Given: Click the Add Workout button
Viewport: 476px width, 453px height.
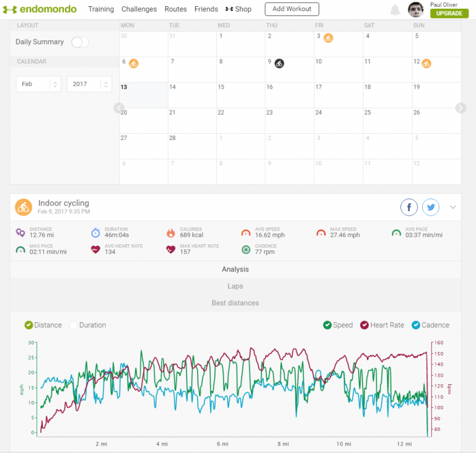Looking at the screenshot, I should click(292, 9).
